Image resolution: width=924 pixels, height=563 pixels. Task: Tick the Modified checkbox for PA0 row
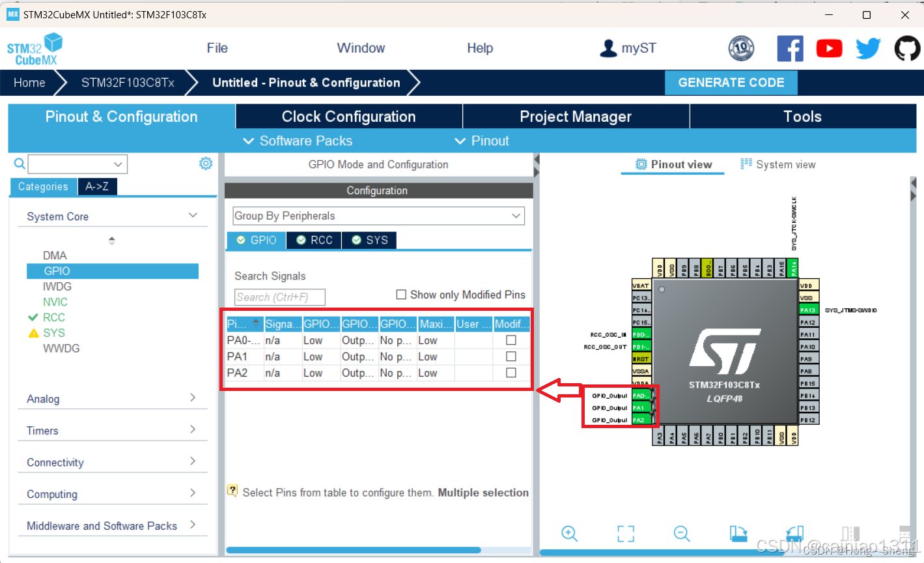click(x=511, y=340)
